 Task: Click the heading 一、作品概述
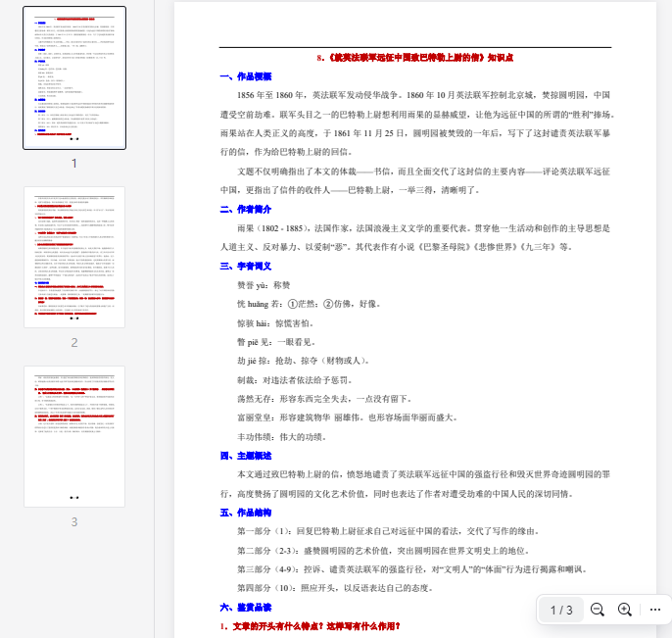click(x=245, y=76)
